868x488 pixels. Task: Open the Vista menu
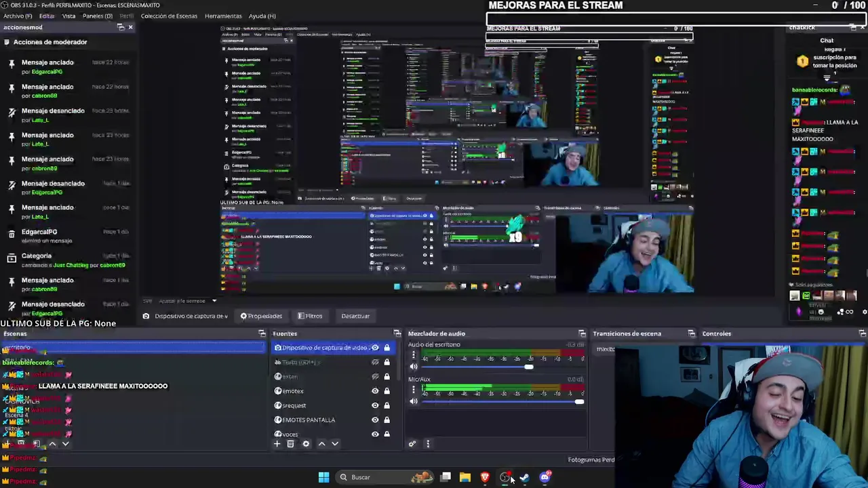pos(69,16)
